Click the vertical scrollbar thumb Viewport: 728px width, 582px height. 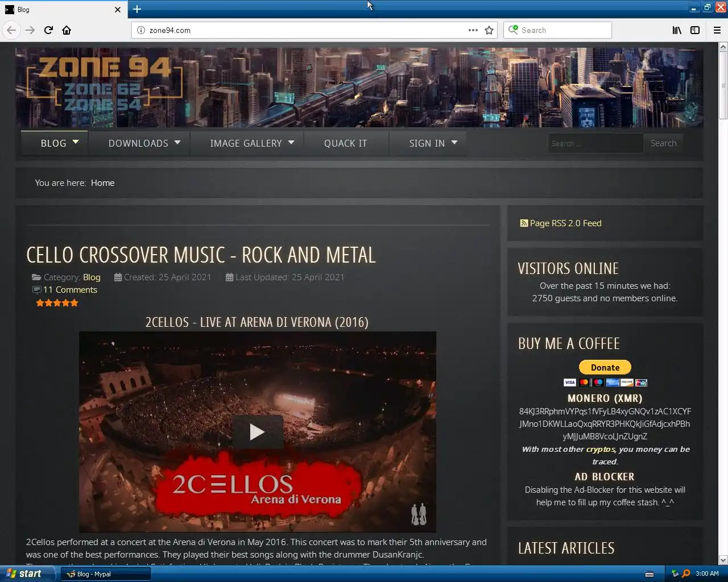click(723, 85)
